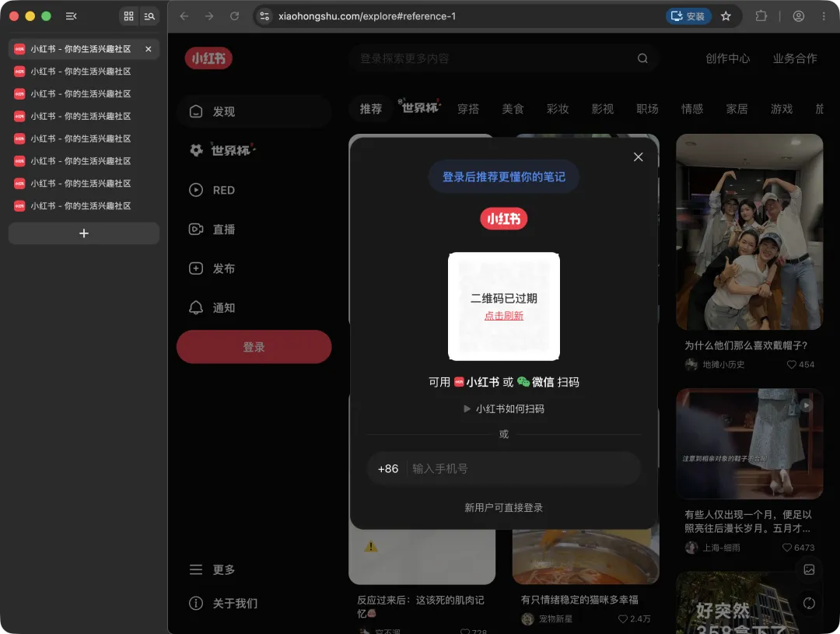Click the 点击刷新 link to refresh the QR code

click(503, 316)
